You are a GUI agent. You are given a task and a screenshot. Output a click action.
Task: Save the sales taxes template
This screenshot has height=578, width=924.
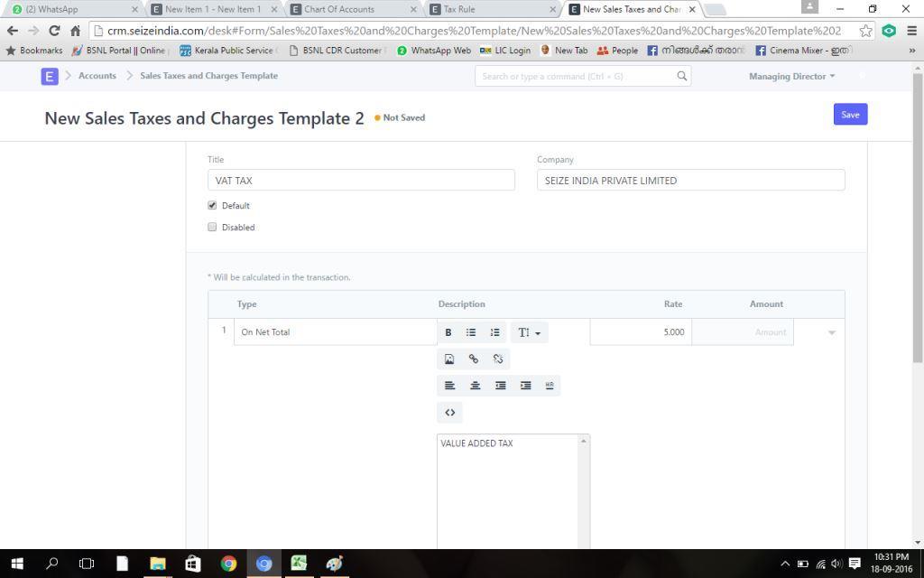pos(850,115)
